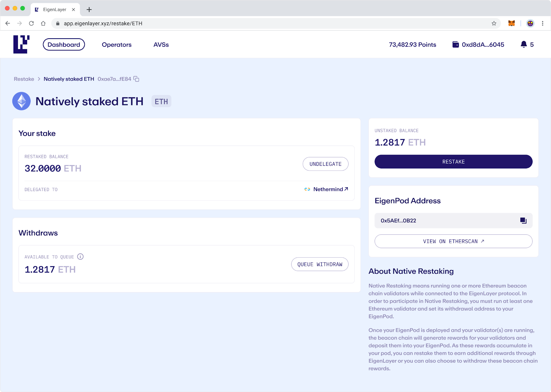This screenshot has width=551, height=392.
Task: Bookmark this page with the star icon
Action: coord(494,23)
